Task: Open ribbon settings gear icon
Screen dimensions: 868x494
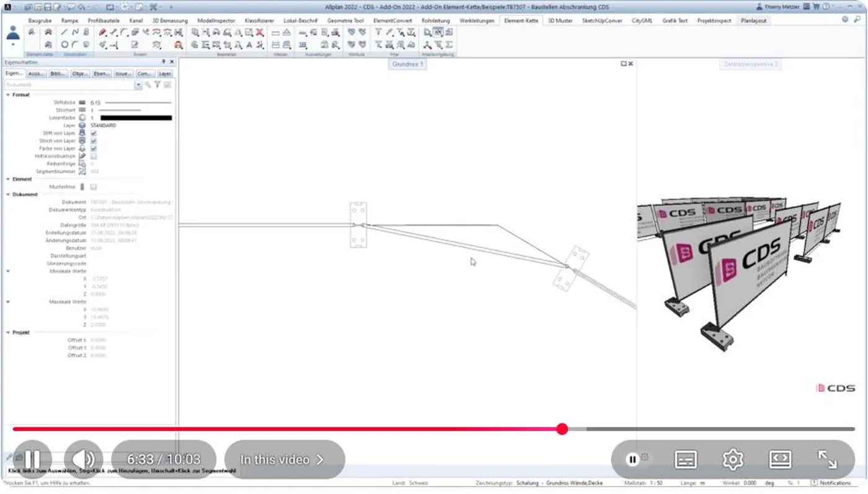Action: [845, 20]
